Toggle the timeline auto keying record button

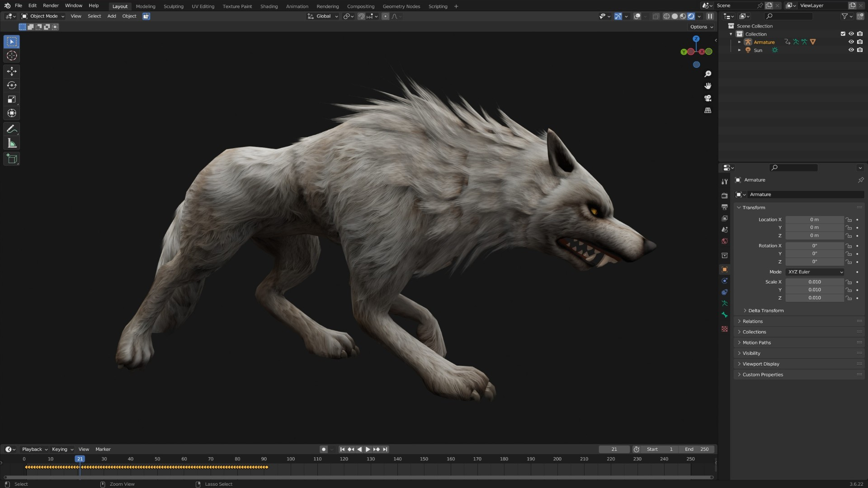[323, 449]
